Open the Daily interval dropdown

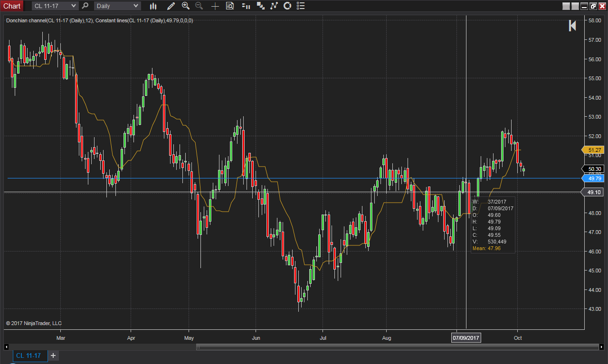coord(117,6)
